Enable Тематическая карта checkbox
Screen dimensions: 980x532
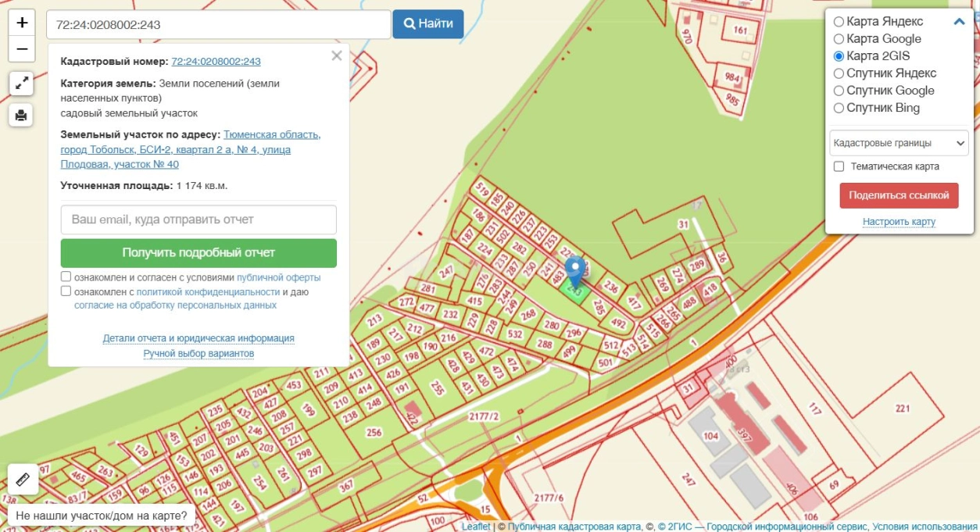839,166
